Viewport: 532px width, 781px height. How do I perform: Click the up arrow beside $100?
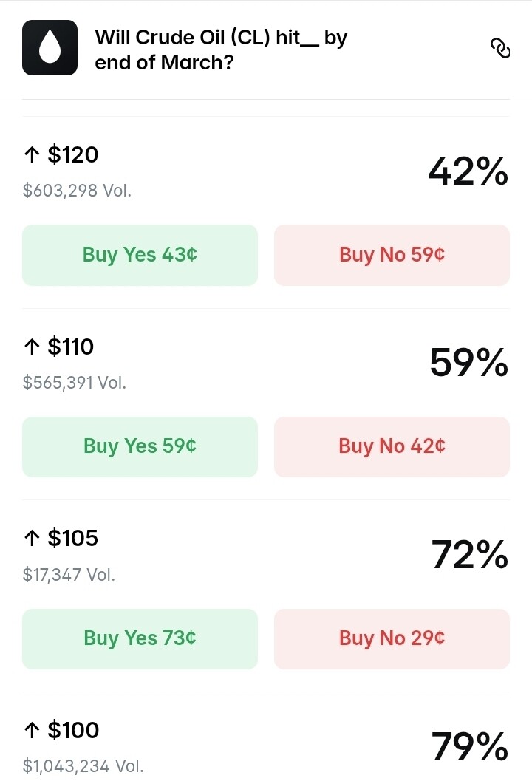pos(32,731)
